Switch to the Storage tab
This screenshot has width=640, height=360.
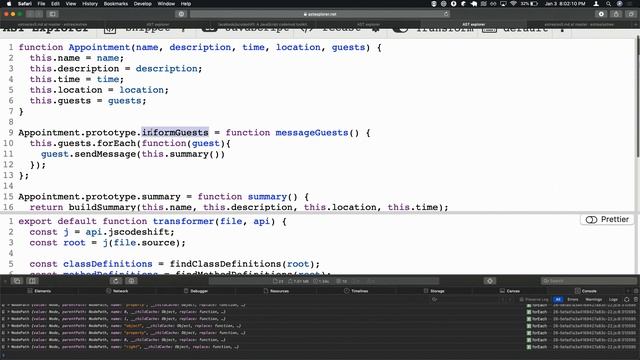(434, 291)
